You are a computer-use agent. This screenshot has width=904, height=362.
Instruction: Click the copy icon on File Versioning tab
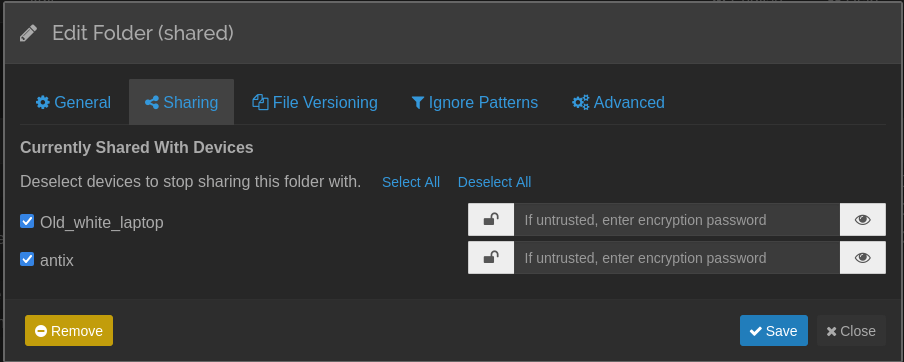click(x=261, y=103)
